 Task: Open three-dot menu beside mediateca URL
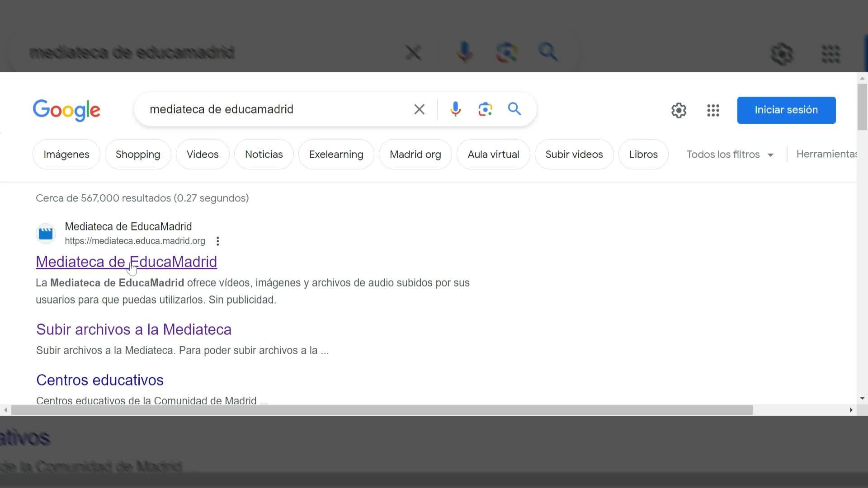coord(218,241)
